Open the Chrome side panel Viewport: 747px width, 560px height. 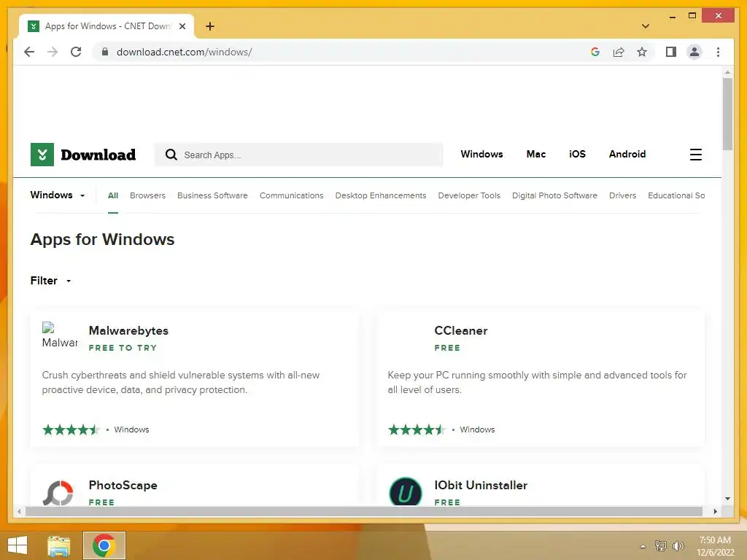click(671, 52)
